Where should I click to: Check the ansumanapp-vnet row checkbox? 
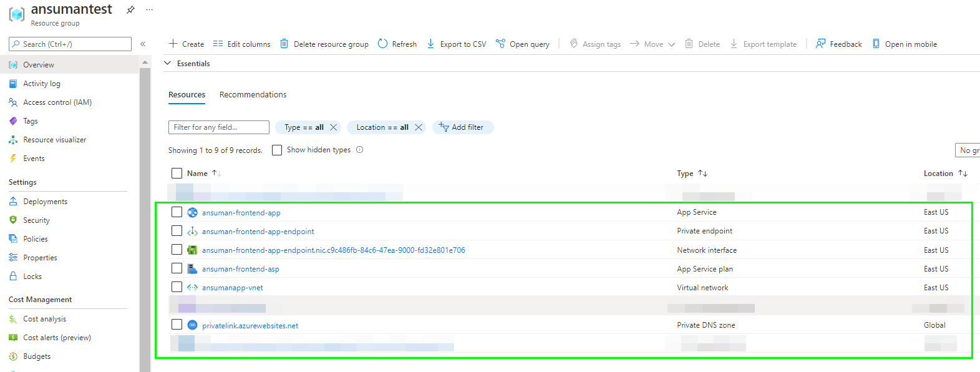pyautogui.click(x=177, y=287)
